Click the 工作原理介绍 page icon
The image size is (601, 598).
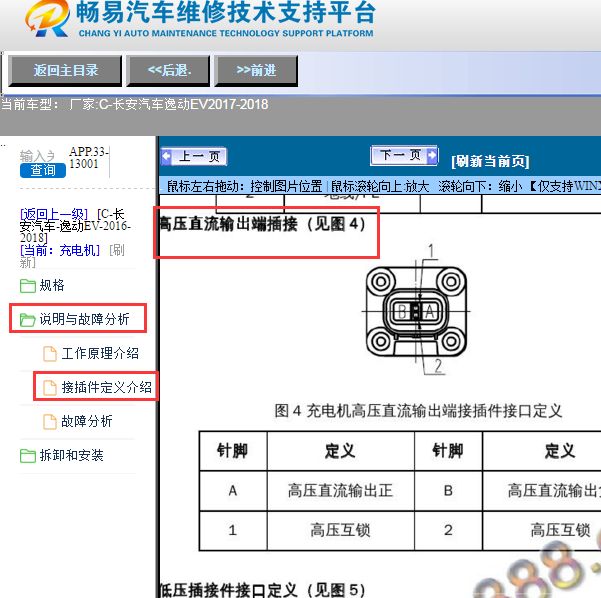point(50,354)
